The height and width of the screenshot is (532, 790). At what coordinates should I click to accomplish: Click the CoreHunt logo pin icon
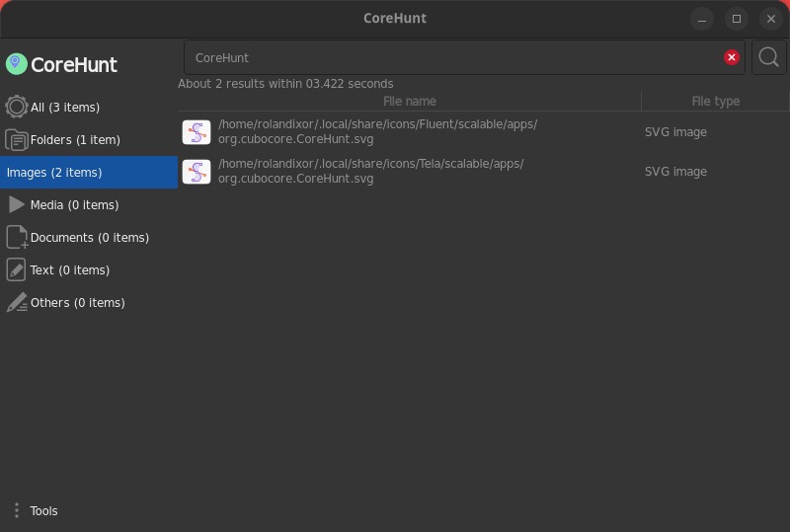click(16, 64)
